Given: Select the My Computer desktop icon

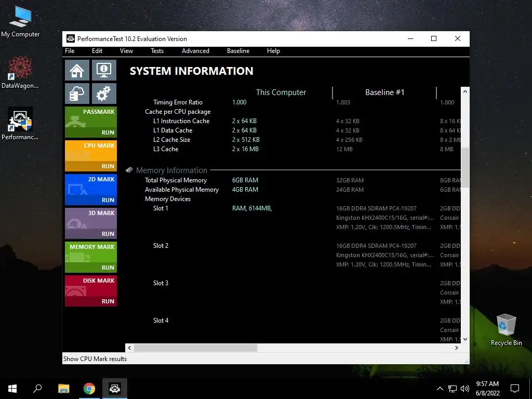Looking at the screenshot, I should click(20, 21).
